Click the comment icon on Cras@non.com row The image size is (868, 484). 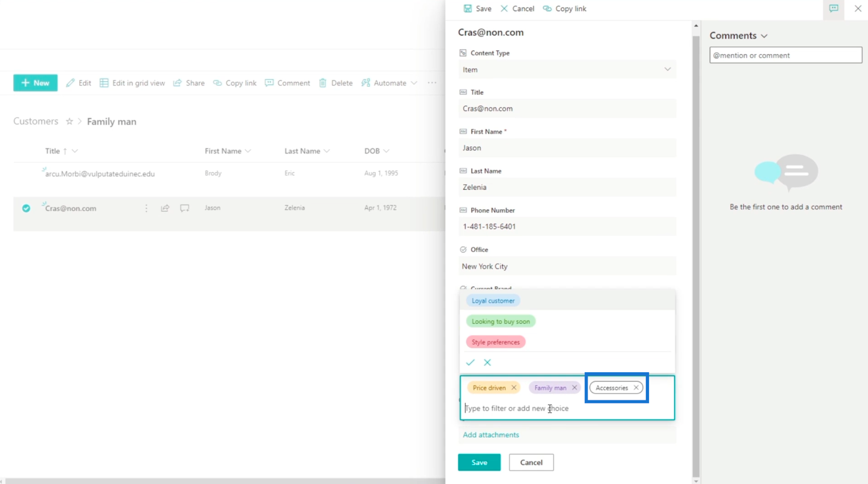coord(184,208)
